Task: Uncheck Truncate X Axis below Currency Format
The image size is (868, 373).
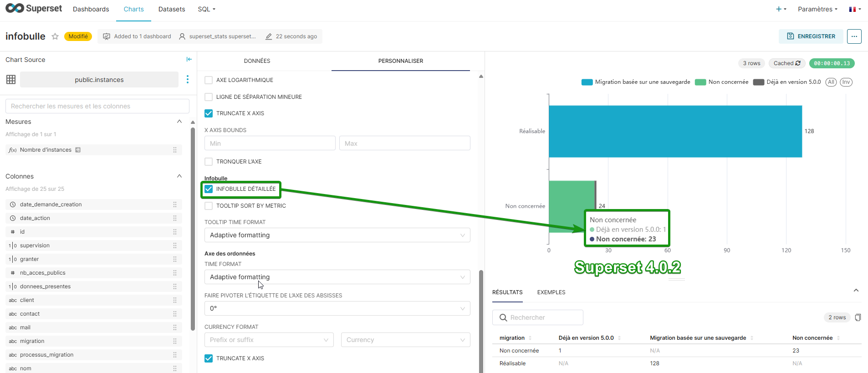Action: 209,358
